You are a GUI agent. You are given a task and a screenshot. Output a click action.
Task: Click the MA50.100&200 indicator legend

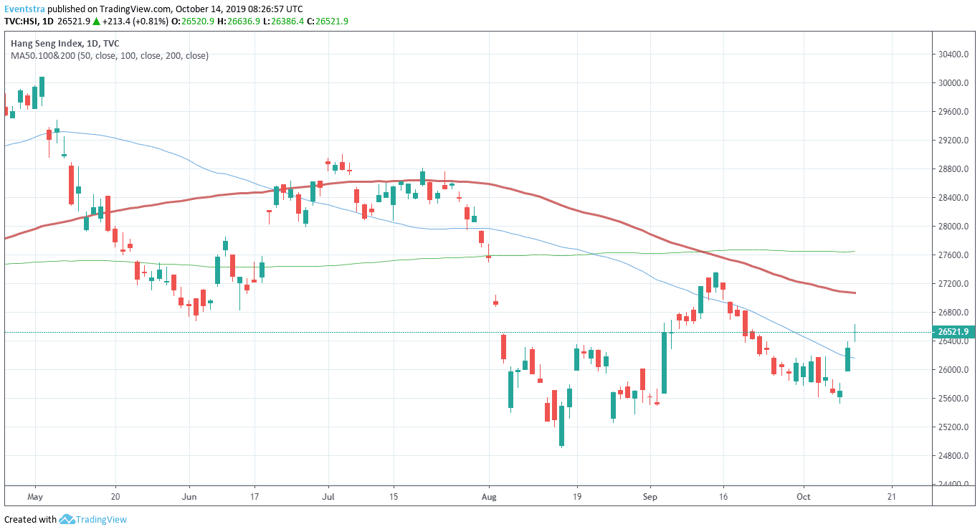[x=110, y=56]
